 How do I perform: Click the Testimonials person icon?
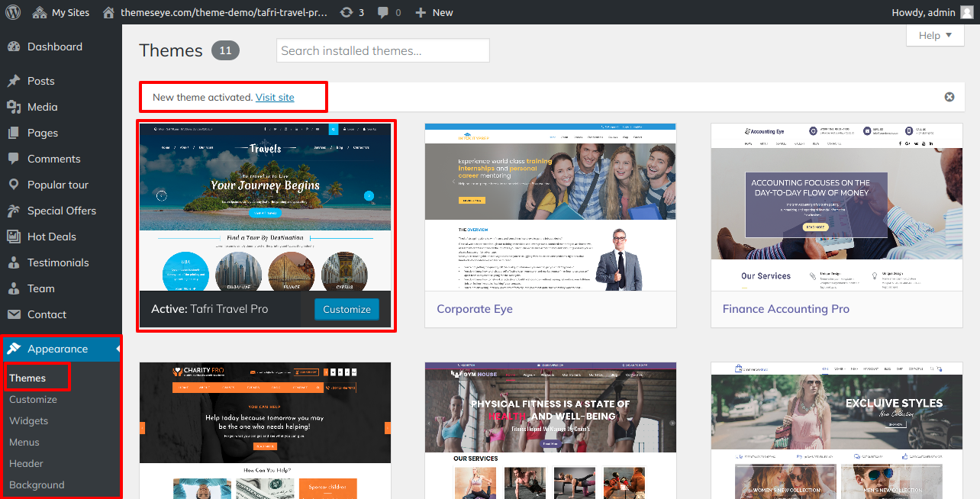click(14, 262)
